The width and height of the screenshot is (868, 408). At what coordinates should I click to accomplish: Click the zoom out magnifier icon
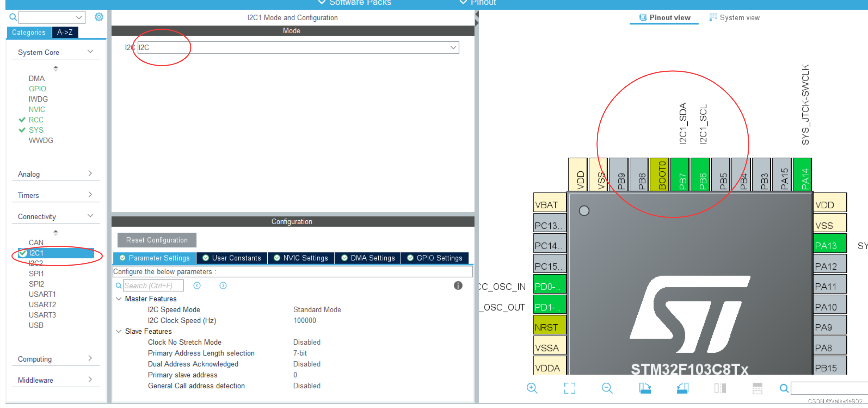click(x=607, y=388)
